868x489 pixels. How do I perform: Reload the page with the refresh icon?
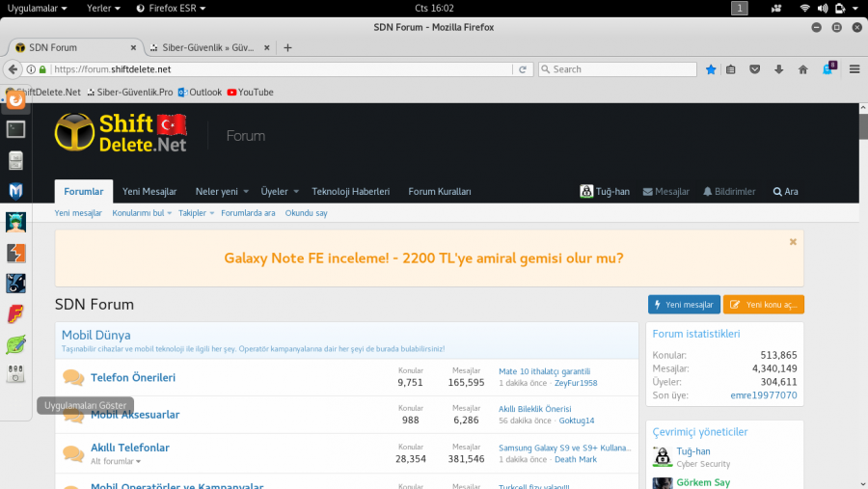click(x=522, y=69)
